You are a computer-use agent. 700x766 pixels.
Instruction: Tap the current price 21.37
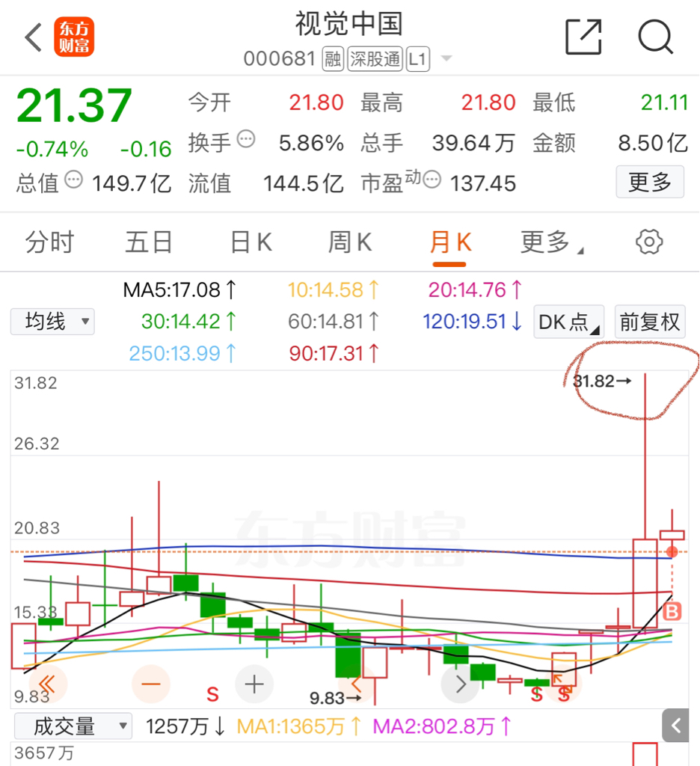pyautogui.click(x=74, y=106)
